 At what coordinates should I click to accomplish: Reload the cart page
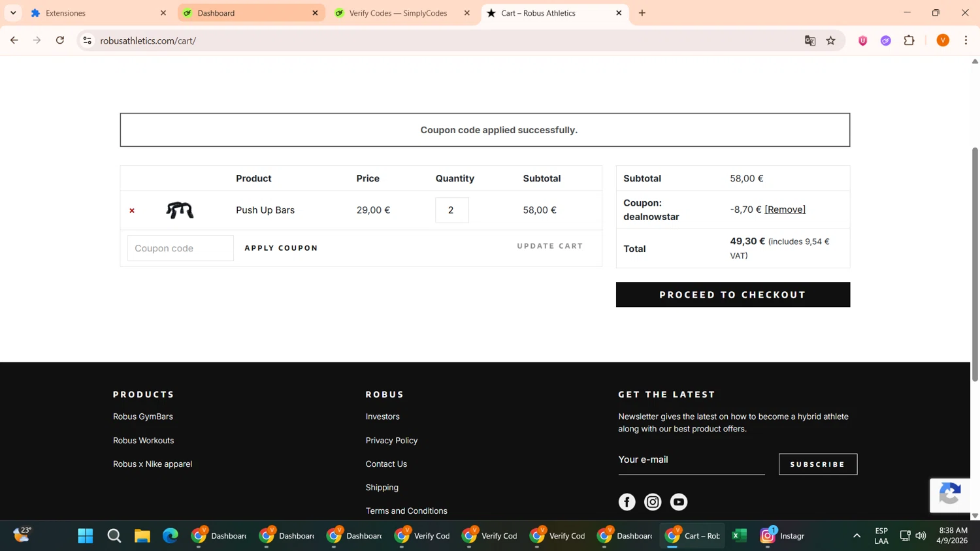click(x=60, y=40)
